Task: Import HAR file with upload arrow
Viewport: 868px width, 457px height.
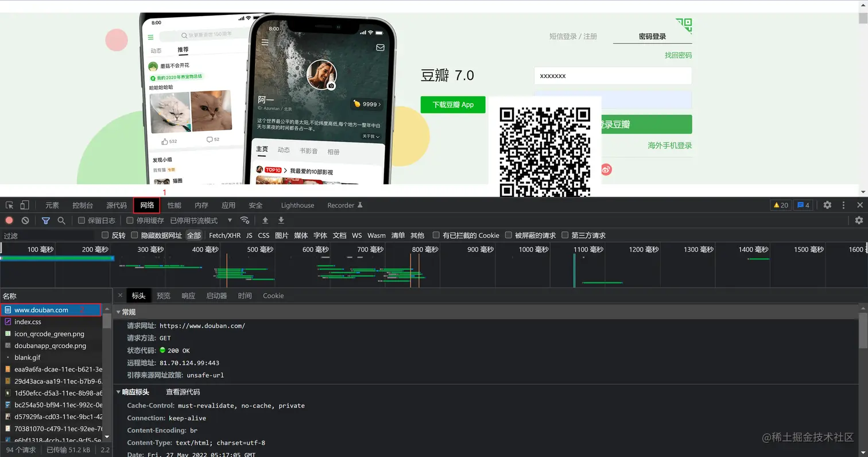Action: tap(265, 220)
